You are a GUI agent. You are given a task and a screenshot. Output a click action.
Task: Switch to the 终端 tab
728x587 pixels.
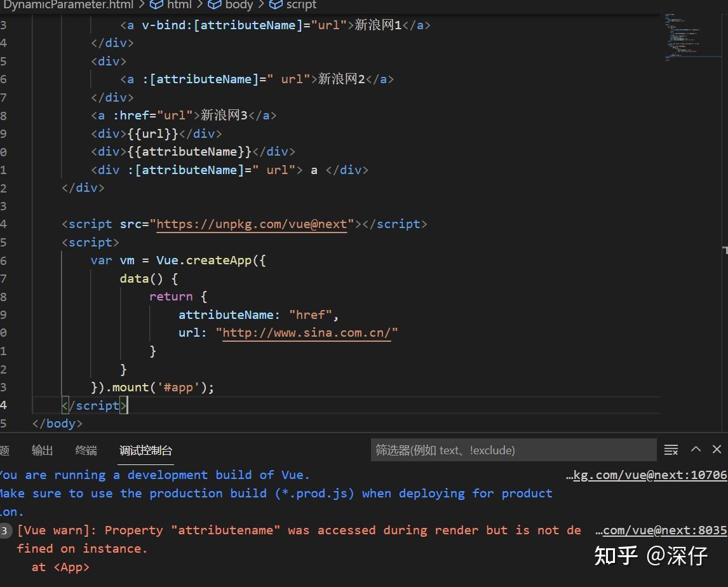(x=86, y=450)
